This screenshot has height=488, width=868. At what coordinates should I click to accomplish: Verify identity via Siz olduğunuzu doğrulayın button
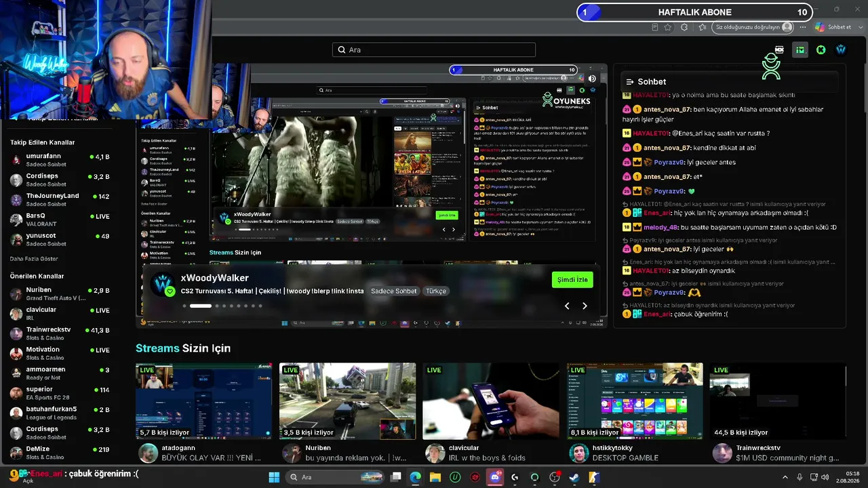tap(753, 27)
